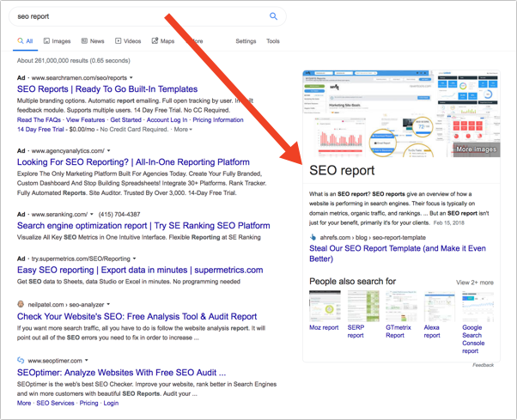Viewport: 517px width, 420px height.
Task: Expand the 'More' dropdown under the searchramen ad
Action: coord(183,130)
